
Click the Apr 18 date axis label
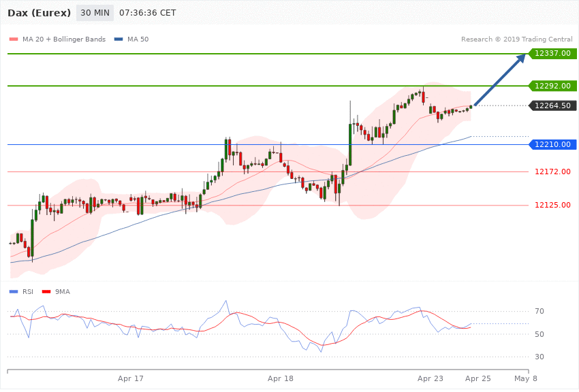pos(280,378)
